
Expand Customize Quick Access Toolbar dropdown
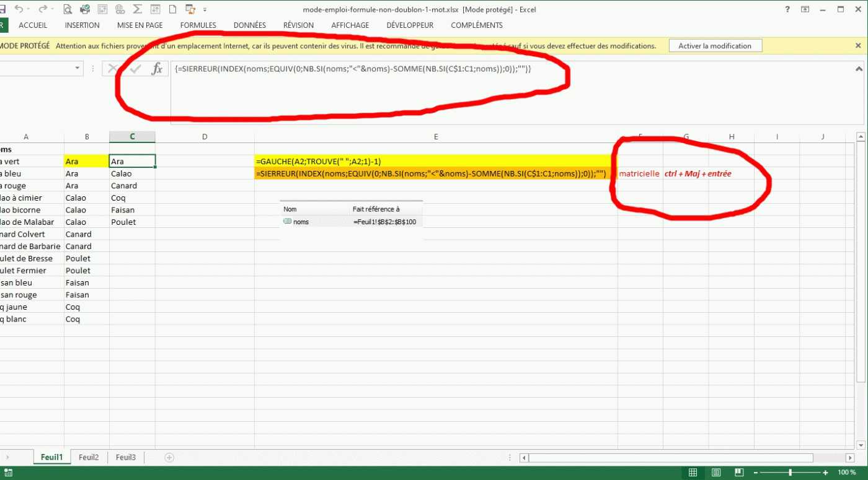point(205,9)
